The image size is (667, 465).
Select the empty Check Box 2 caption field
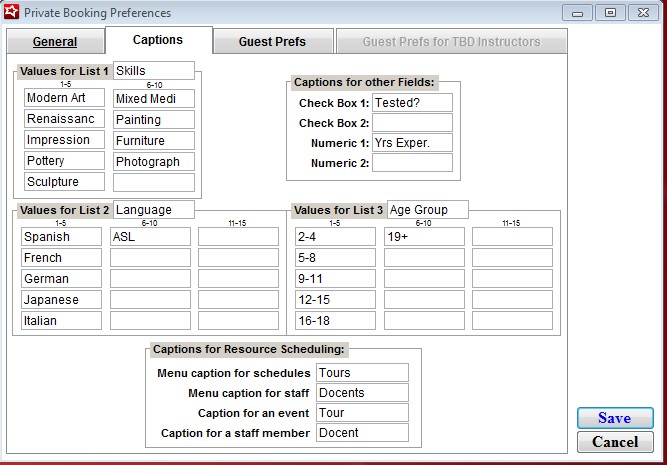tap(411, 123)
